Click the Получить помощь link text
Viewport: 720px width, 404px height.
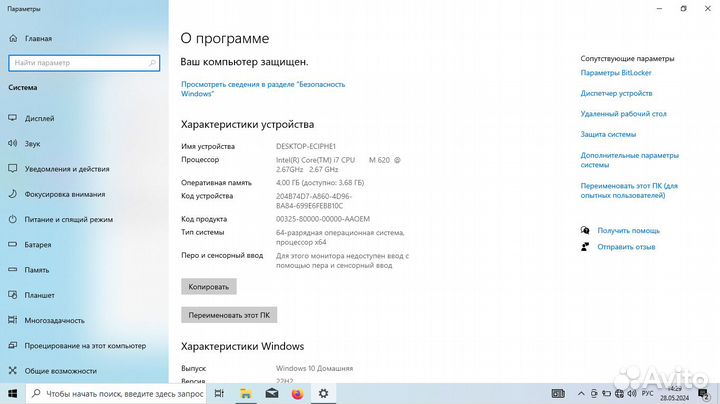coord(628,230)
